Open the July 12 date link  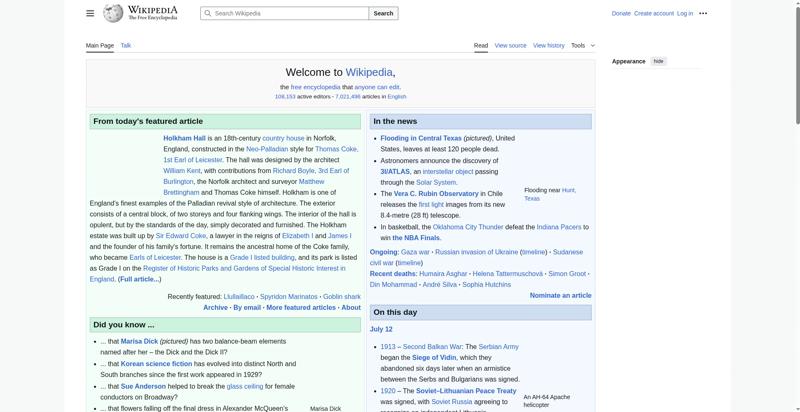click(381, 329)
